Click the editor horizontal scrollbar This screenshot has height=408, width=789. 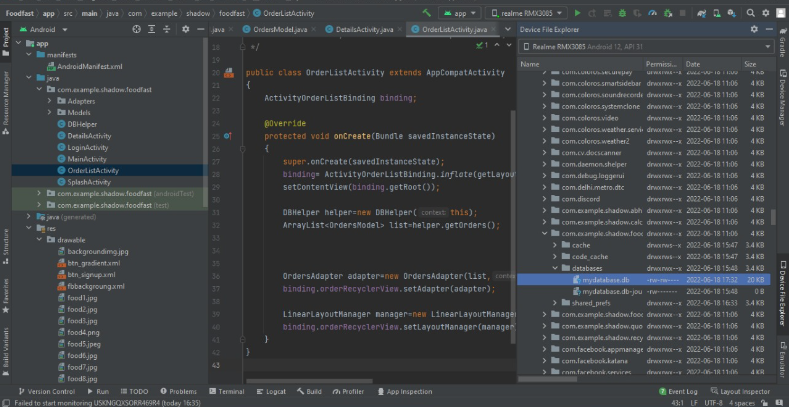pos(309,381)
